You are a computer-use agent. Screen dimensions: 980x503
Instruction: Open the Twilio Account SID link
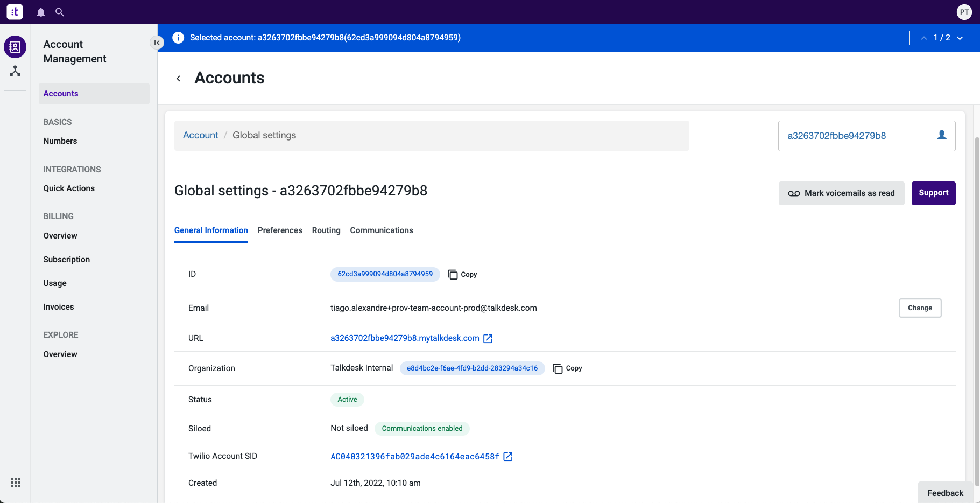(x=415, y=457)
